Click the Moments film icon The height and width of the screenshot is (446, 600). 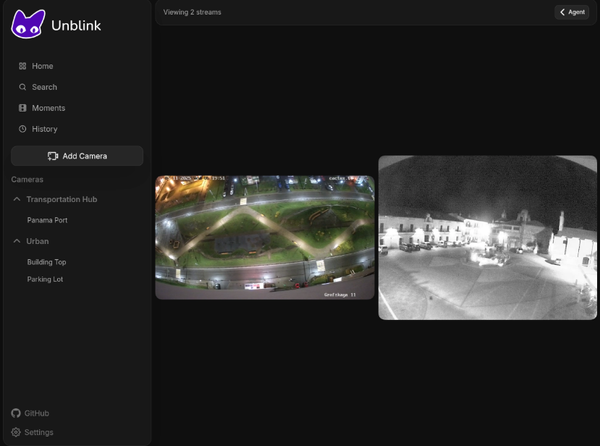pyautogui.click(x=23, y=108)
